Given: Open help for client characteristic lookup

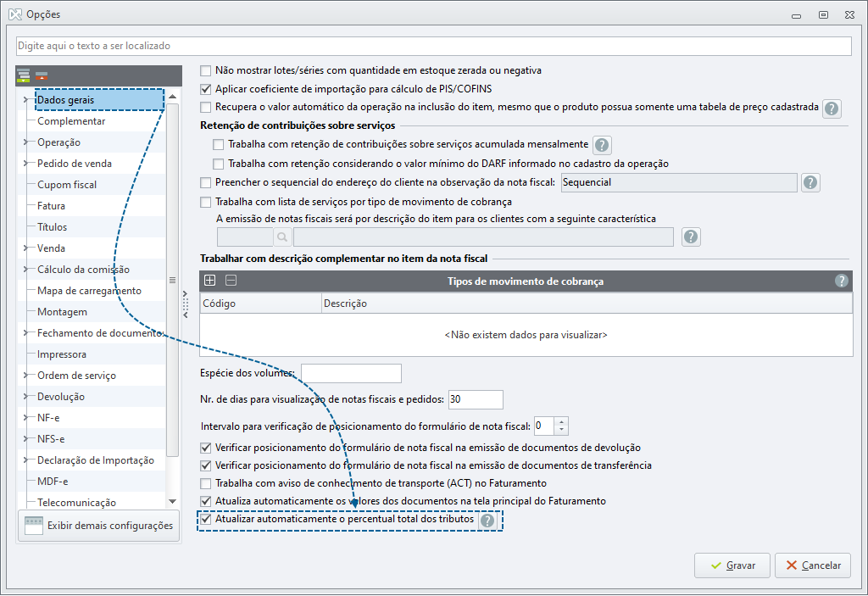Looking at the screenshot, I should click(x=691, y=237).
